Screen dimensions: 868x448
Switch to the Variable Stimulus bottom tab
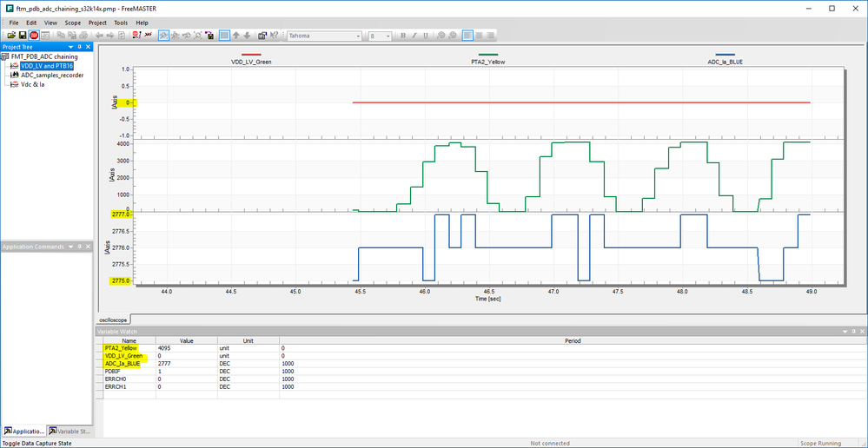click(68, 431)
